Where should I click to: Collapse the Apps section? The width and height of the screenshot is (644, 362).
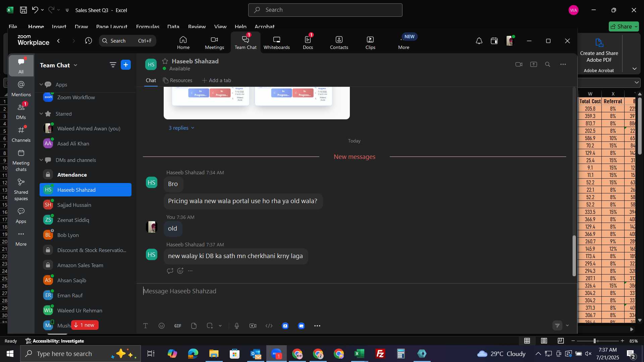pyautogui.click(x=41, y=84)
